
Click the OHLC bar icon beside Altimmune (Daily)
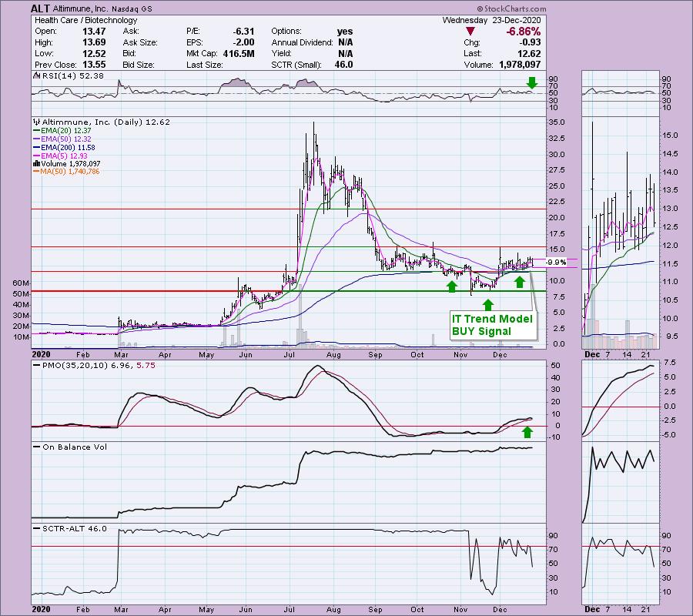coord(37,122)
